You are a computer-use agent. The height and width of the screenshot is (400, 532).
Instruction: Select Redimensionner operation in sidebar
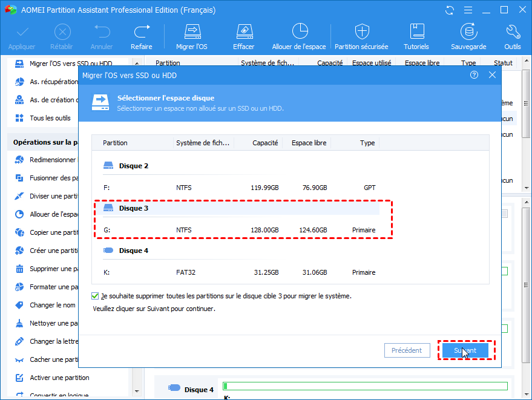coord(46,160)
